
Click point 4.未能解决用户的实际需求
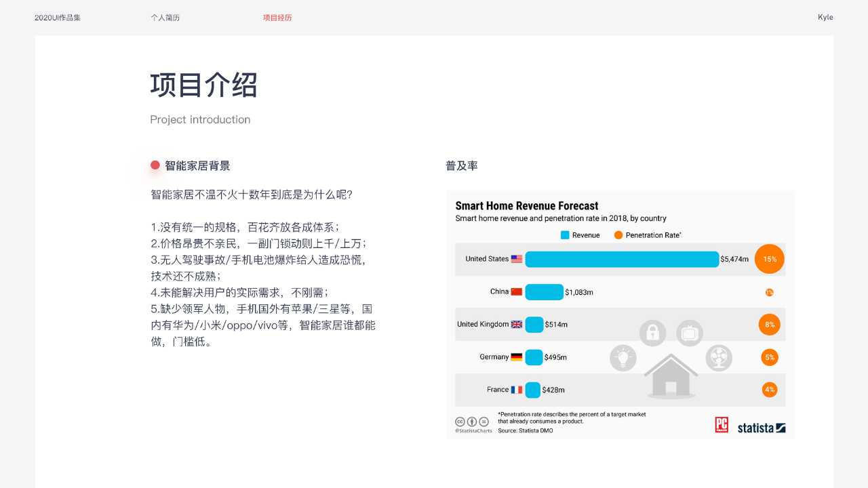coord(239,292)
